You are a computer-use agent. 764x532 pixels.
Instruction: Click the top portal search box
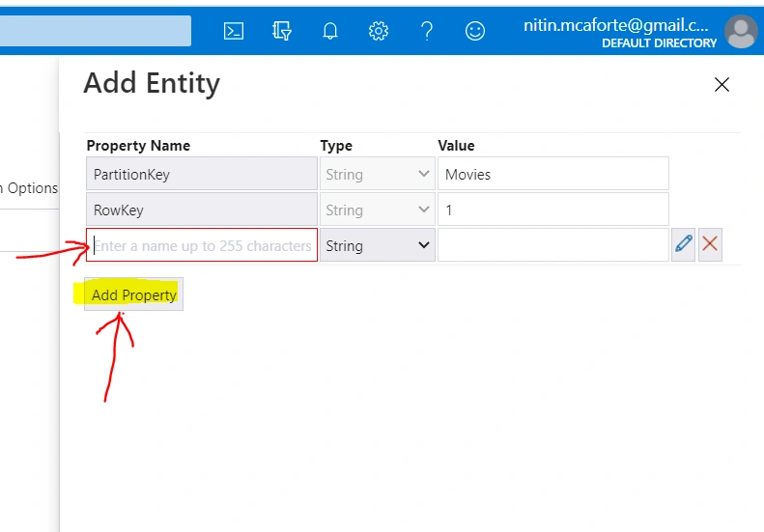click(95, 31)
